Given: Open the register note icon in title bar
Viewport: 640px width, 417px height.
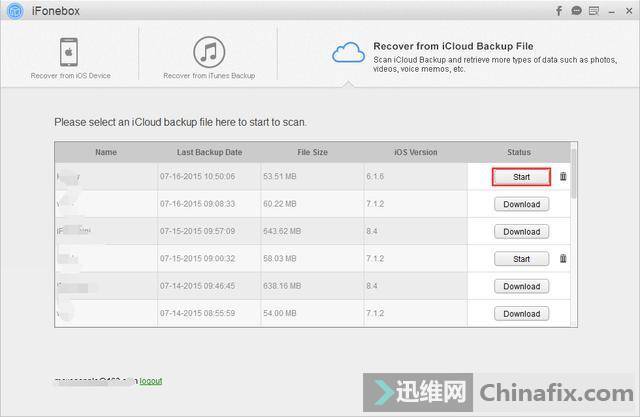Looking at the screenshot, I should pyautogui.click(x=594, y=11).
